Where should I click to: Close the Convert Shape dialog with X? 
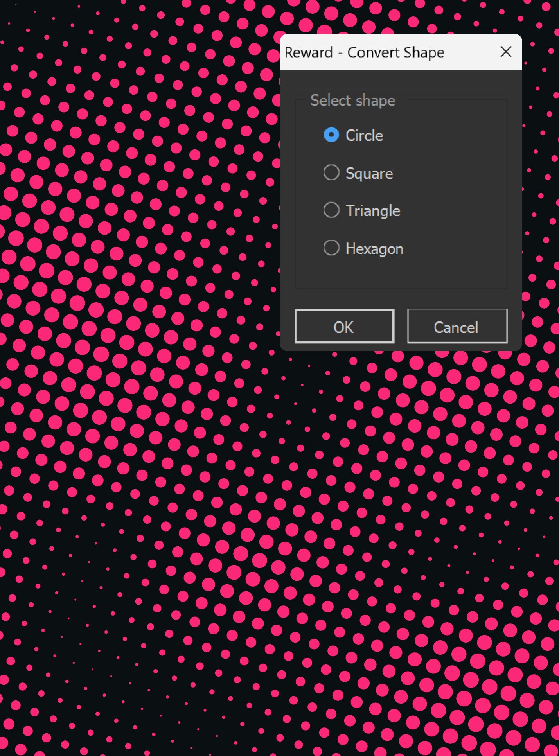(x=506, y=52)
